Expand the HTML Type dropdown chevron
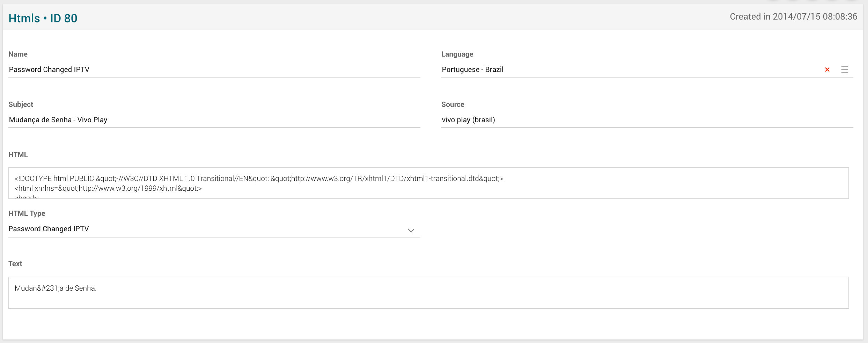868x343 pixels. pos(411,231)
